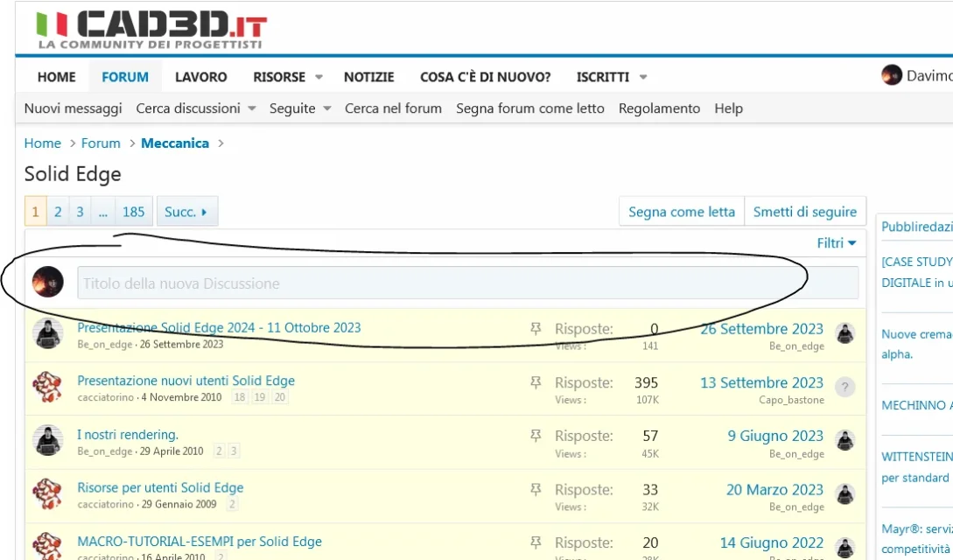Jump to page 2 of Risorse per utenti
Image resolution: width=953 pixels, height=560 pixels.
pos(232,503)
